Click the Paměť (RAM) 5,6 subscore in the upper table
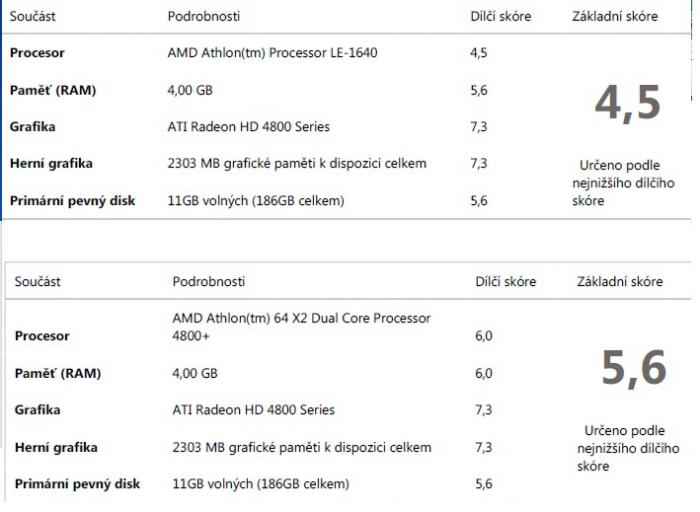 click(x=479, y=90)
